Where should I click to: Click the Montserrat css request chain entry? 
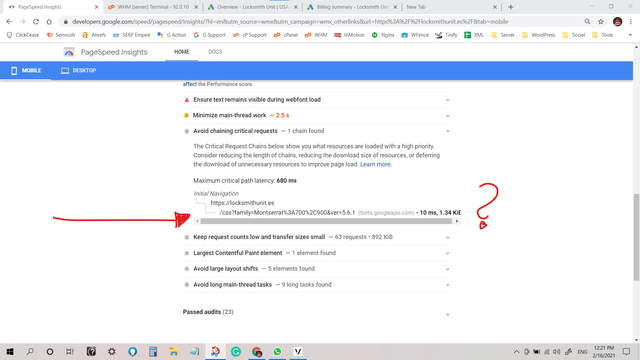tap(287, 213)
